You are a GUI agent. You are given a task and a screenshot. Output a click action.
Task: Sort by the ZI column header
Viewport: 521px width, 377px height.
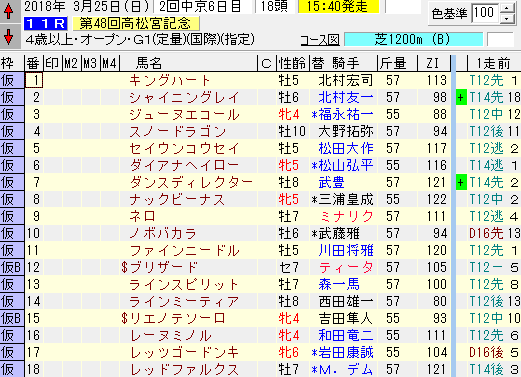click(433, 63)
